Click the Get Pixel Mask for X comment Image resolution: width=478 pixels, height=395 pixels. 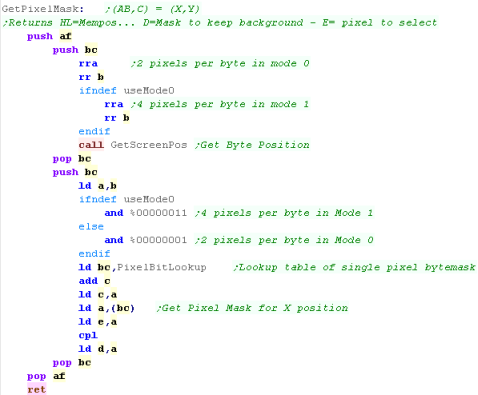[252, 308]
